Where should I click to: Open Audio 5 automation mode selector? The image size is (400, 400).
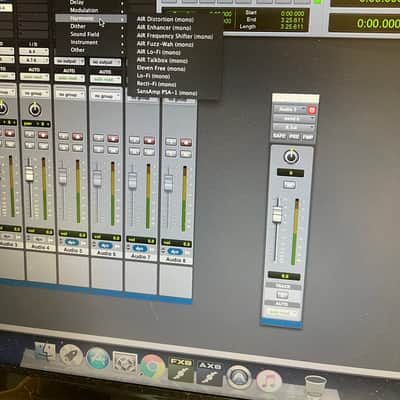[70, 78]
